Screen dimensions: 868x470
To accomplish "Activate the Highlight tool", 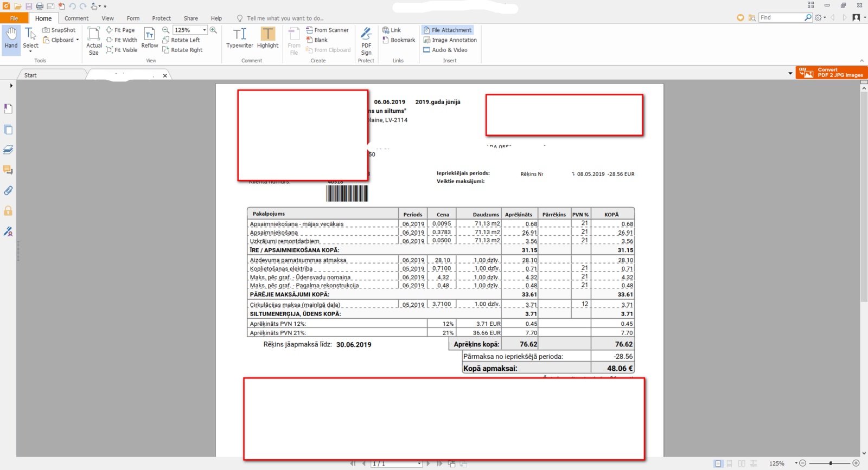I will coord(267,38).
